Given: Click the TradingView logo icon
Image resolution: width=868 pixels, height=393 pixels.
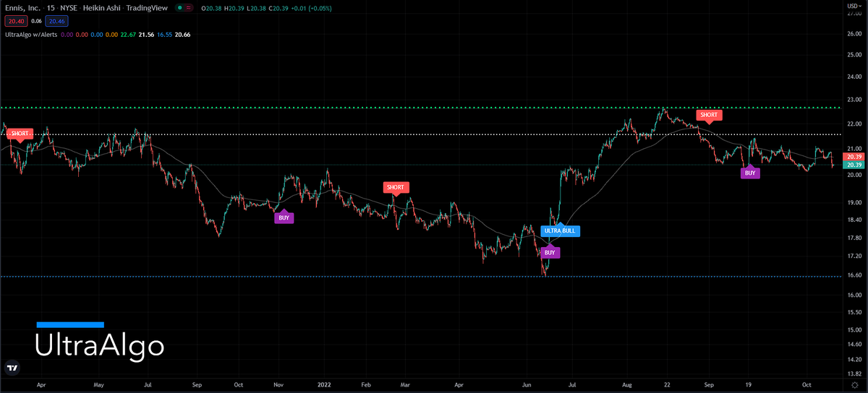Looking at the screenshot, I should (x=12, y=368).
